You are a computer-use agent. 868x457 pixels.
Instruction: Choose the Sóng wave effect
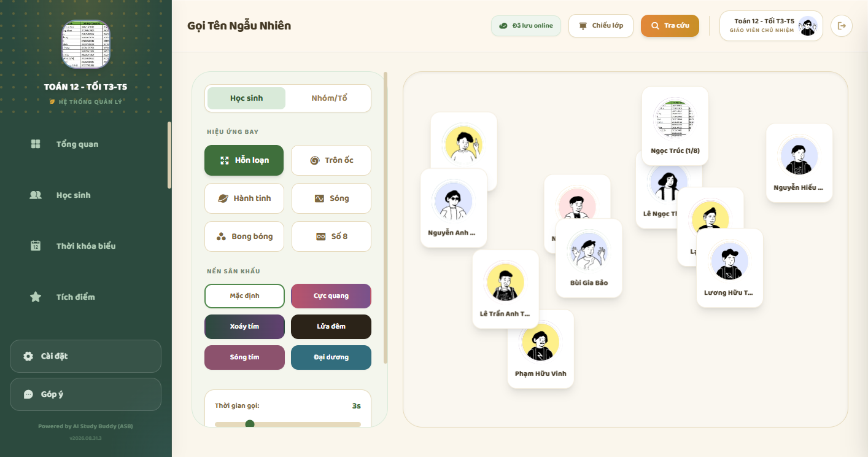(x=331, y=198)
